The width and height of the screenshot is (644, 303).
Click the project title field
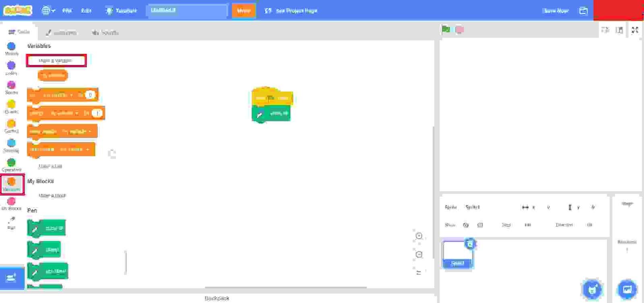pyautogui.click(x=187, y=10)
